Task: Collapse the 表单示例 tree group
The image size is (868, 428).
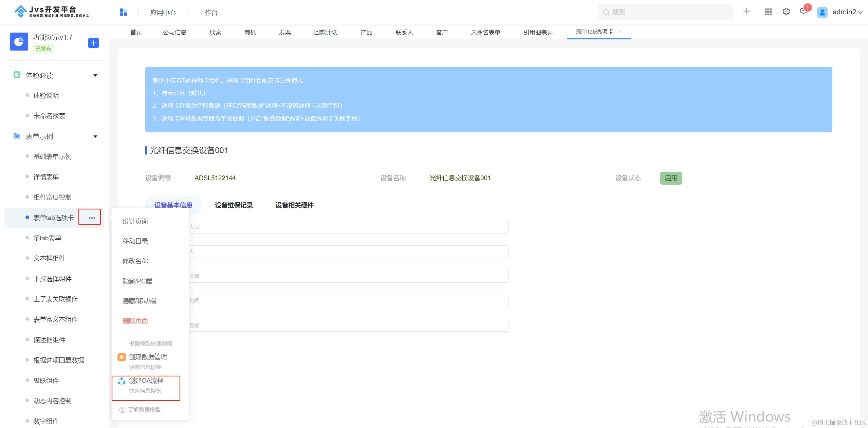Action: pyautogui.click(x=95, y=136)
